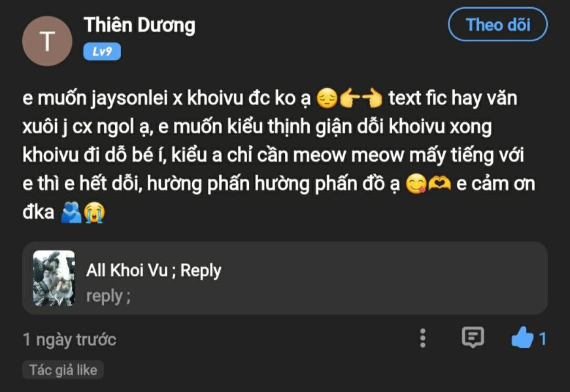Screen dimensions: 570x392
Task: Click the loudly crying face emoji
Action: point(94,212)
